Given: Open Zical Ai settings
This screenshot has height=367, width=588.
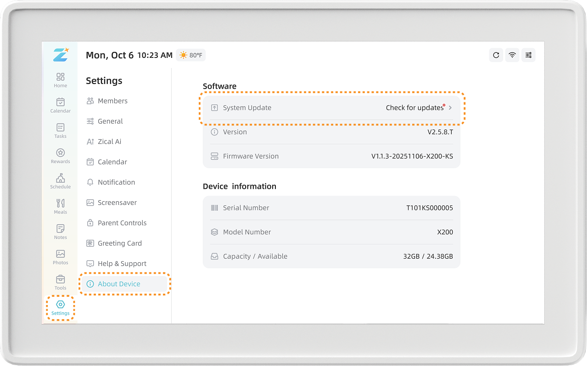Looking at the screenshot, I should pyautogui.click(x=104, y=141).
